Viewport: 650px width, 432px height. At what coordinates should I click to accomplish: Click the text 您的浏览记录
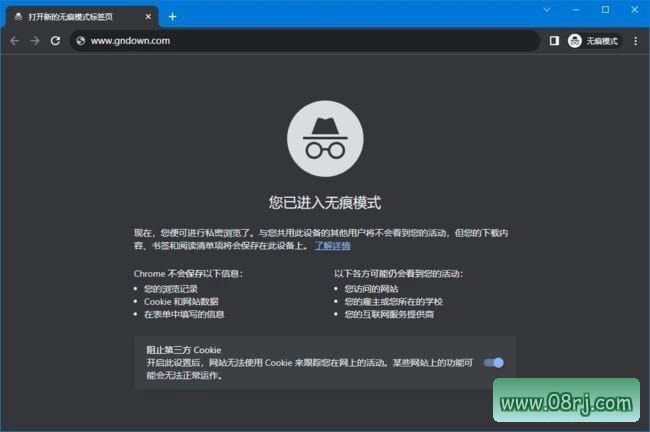coord(170,289)
